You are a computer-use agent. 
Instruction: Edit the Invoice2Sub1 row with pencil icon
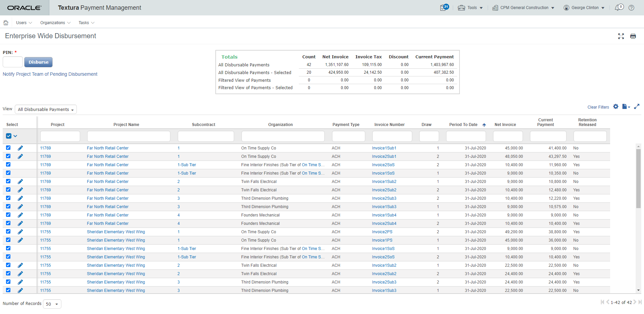pyautogui.click(x=20, y=156)
